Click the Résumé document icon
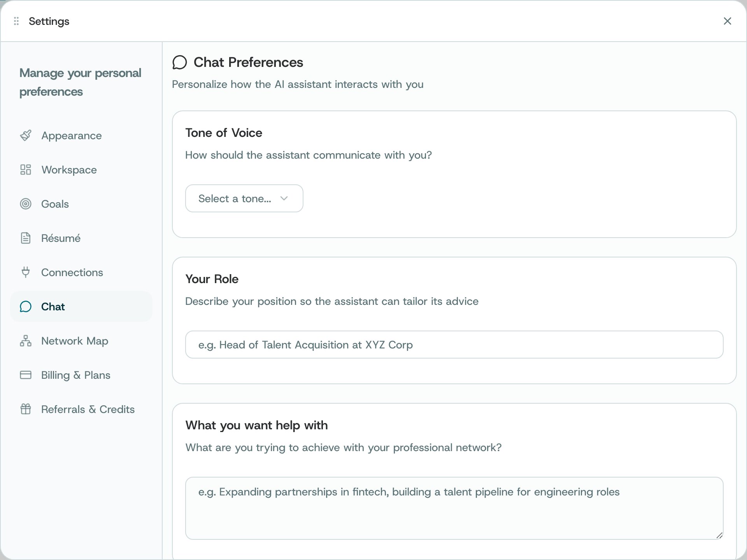The height and width of the screenshot is (560, 747). [x=26, y=238]
